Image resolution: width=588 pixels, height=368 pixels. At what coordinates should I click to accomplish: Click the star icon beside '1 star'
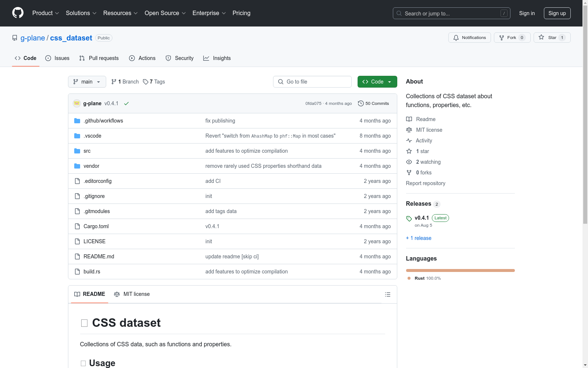coord(409,151)
